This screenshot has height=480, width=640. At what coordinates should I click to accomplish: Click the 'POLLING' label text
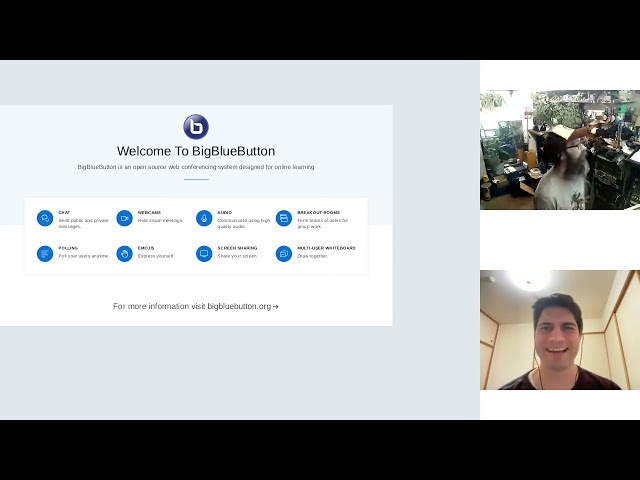point(68,248)
